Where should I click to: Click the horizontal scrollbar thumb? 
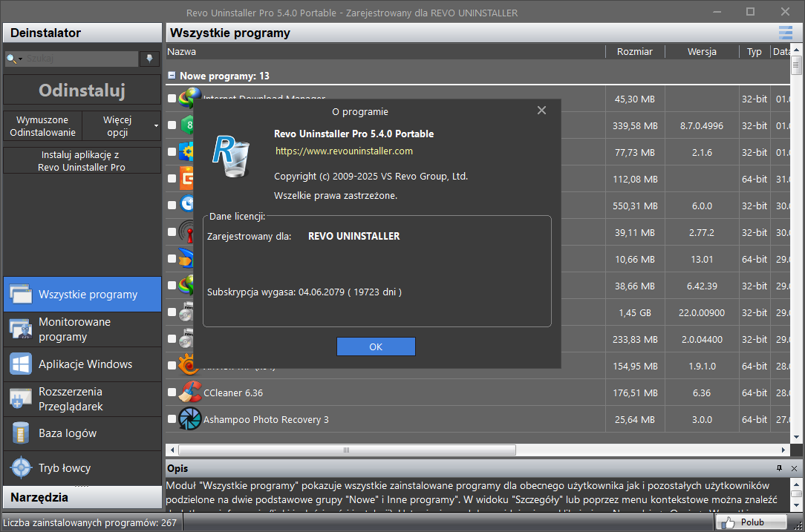tap(347, 450)
